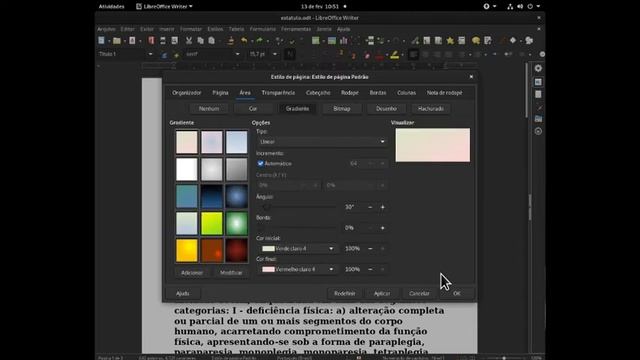Open the Cor inicial color dropdown
The width and height of the screenshot is (640, 360).
point(298,249)
